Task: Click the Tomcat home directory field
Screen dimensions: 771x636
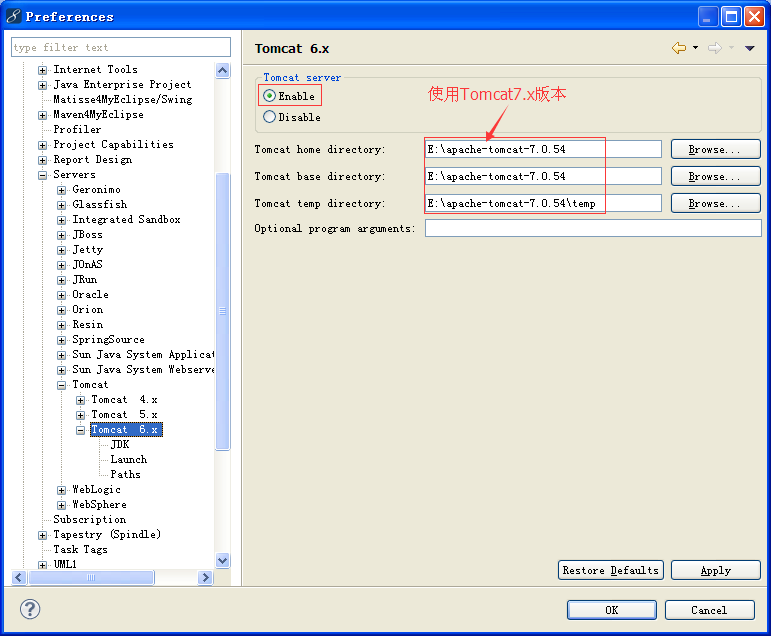Action: (x=543, y=149)
